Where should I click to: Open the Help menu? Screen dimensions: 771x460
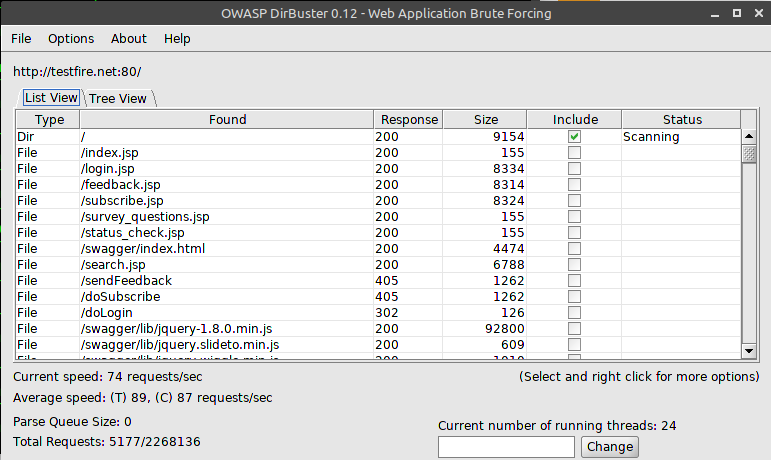[177, 38]
